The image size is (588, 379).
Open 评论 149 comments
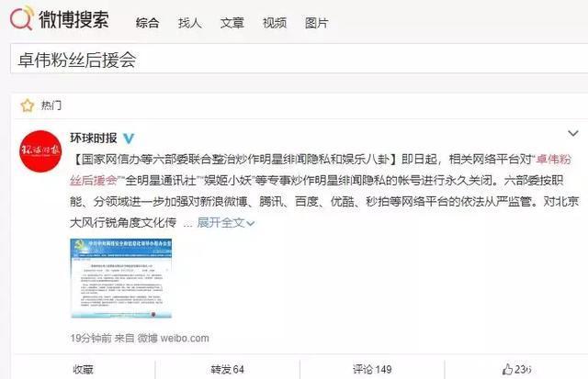(372, 369)
